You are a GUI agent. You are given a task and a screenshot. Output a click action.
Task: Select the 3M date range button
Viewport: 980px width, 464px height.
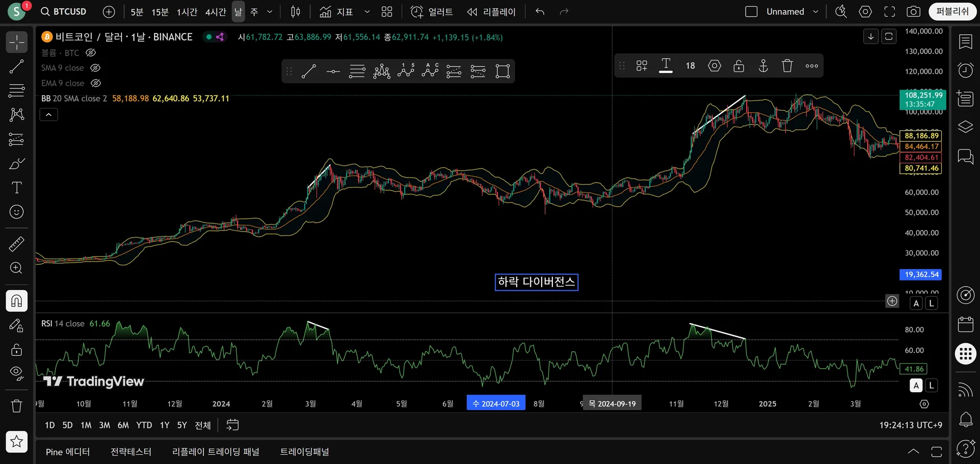(104, 425)
